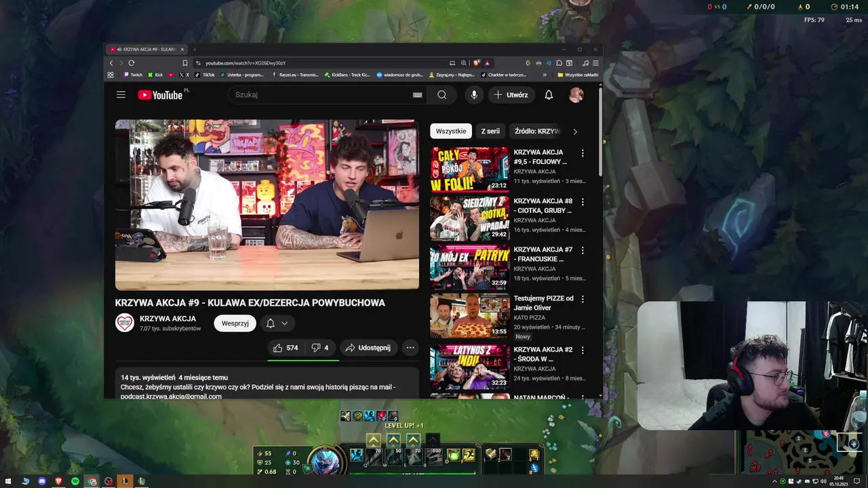This screenshot has height=488, width=868.
Task: Reload the page in browser toolbar
Action: [x=132, y=63]
